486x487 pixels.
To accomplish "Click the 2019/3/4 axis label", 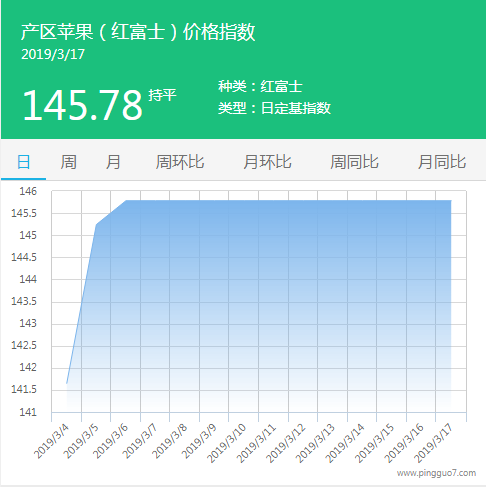I will click(51, 441).
